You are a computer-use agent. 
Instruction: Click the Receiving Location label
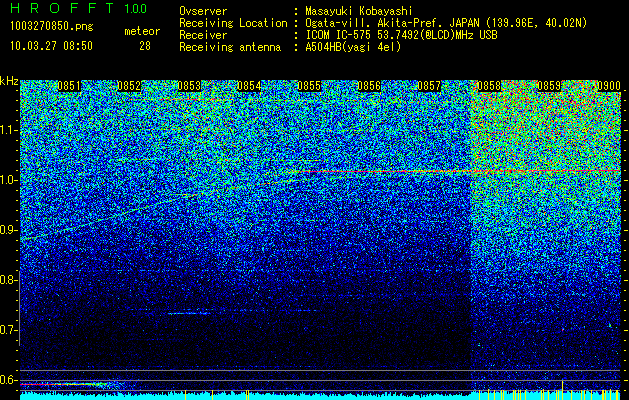coord(233,23)
